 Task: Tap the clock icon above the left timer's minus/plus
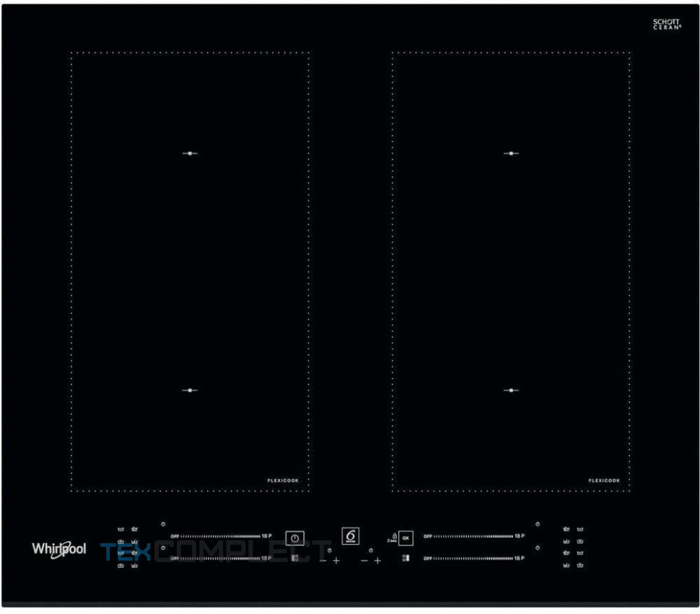[330, 551]
